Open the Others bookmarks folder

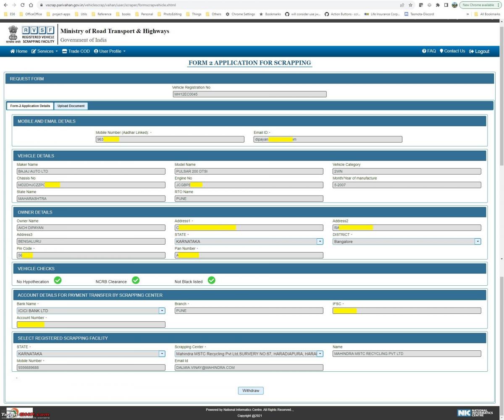tap(213, 14)
